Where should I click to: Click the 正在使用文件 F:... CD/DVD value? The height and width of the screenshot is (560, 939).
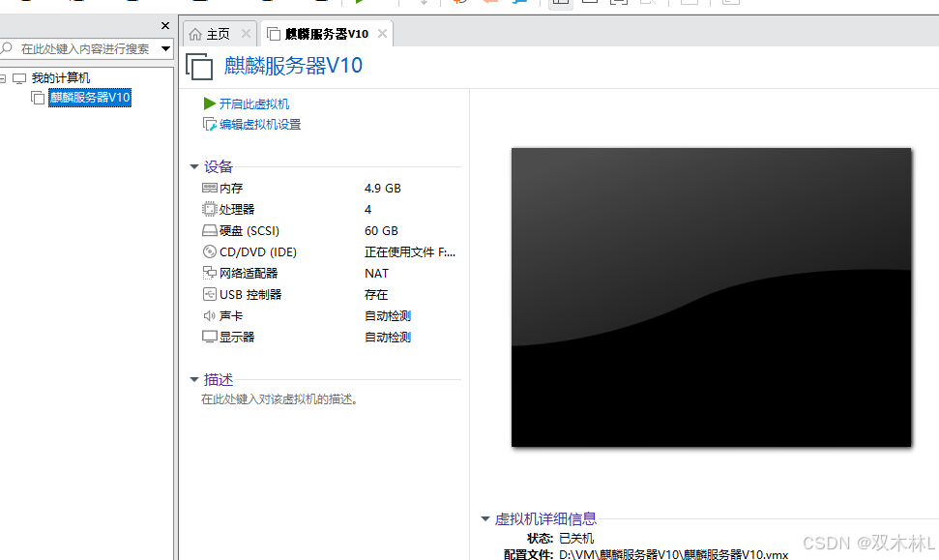pos(410,251)
